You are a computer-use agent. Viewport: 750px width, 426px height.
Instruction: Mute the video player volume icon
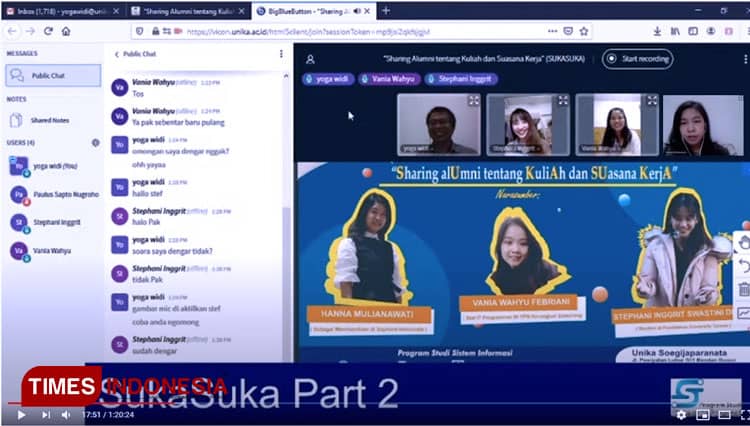pyautogui.click(x=66, y=415)
